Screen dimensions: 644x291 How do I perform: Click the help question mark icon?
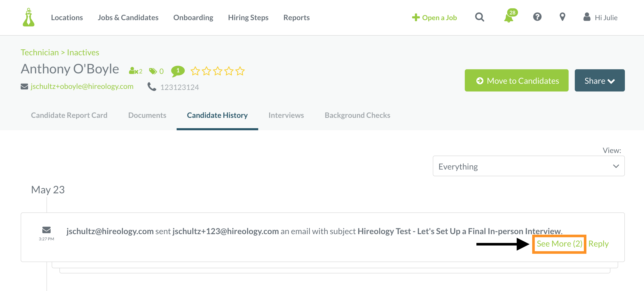click(537, 17)
